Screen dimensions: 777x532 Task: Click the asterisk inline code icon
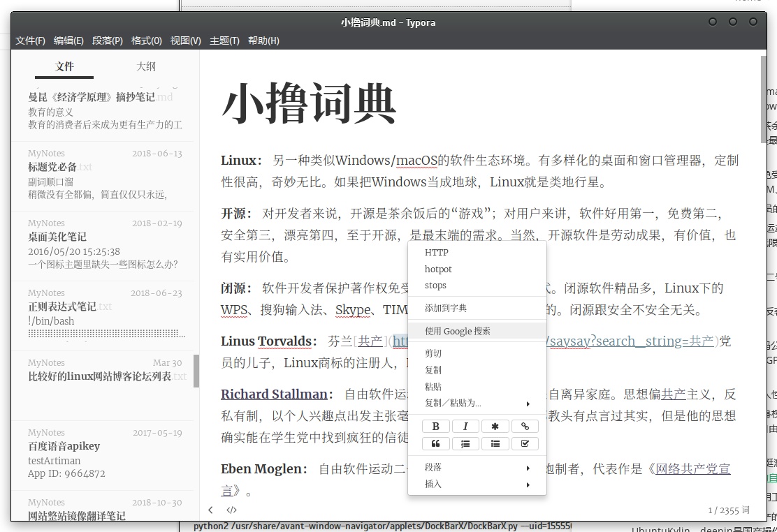(x=495, y=426)
